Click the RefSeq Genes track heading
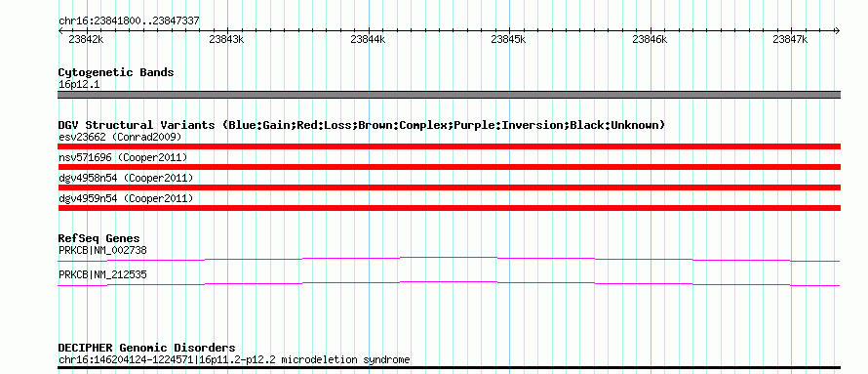Viewport: 868px width, 374px height. [99, 239]
